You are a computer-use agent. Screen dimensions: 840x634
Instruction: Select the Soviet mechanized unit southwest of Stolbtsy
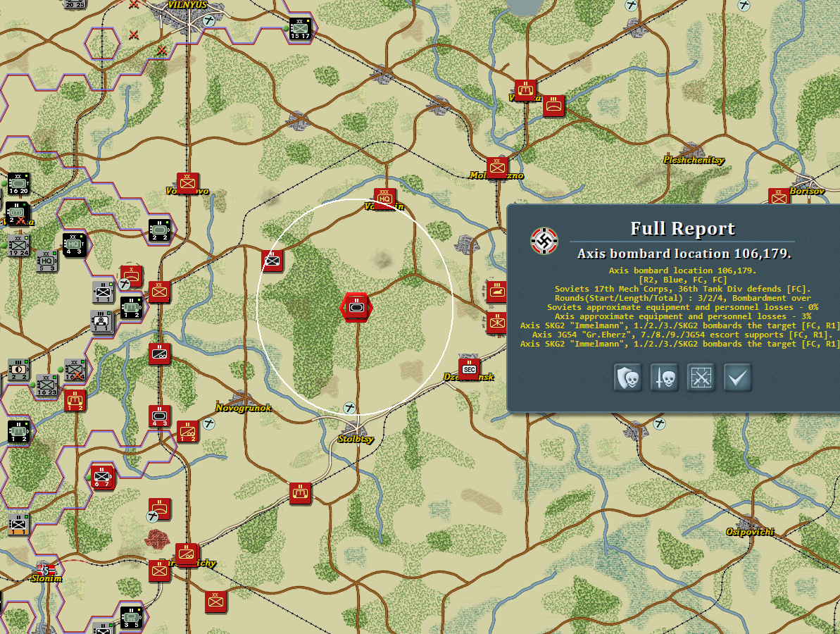click(x=300, y=493)
